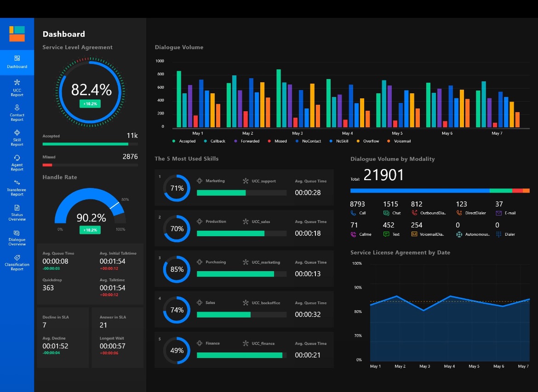
Task: Open the UCC Report icon
Action: coord(17,82)
